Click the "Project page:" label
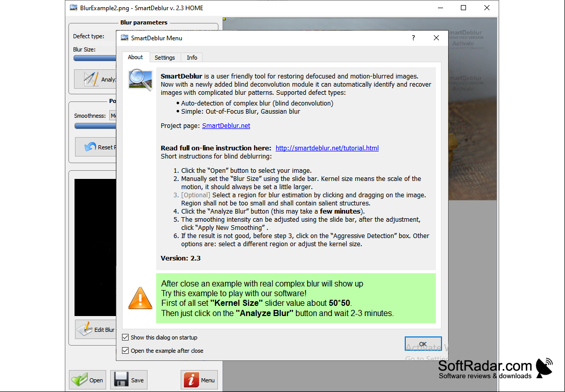Screen dimensions: 565x392 [x=180, y=125]
